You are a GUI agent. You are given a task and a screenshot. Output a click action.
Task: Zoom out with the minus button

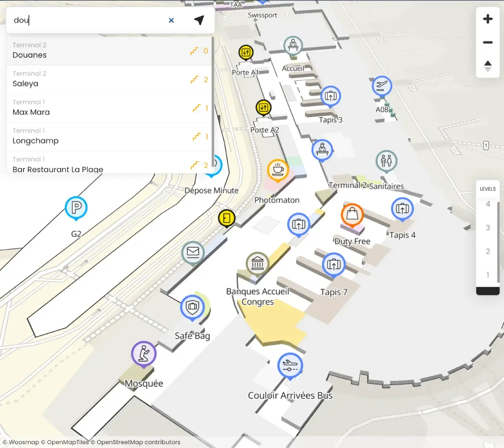[x=488, y=42]
